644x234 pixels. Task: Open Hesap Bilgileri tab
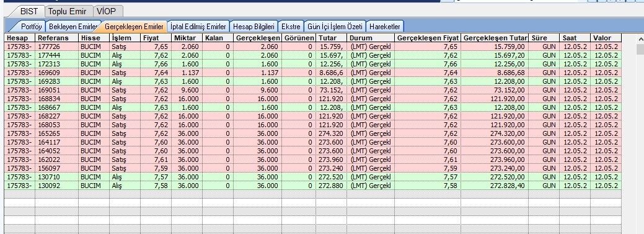(254, 26)
